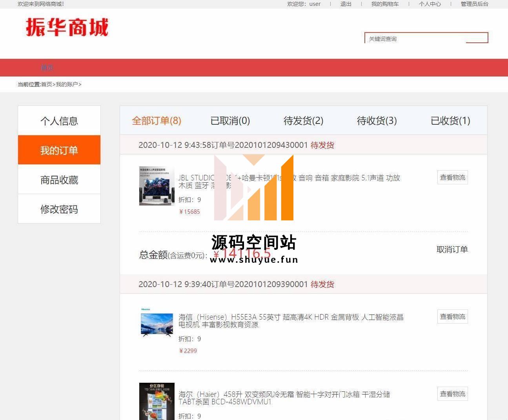Click the 海信 Hisense H55E3A product title
Viewport: 508px width, 420px height.
point(291,321)
